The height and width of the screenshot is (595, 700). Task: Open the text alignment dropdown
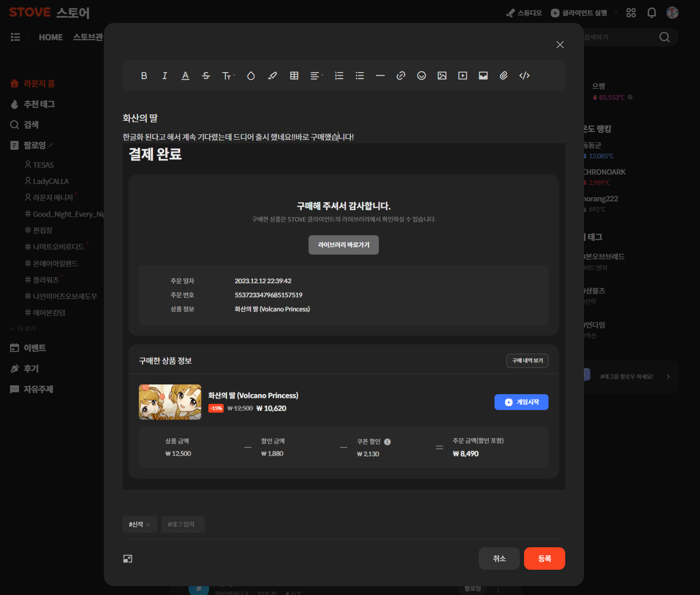tap(317, 76)
